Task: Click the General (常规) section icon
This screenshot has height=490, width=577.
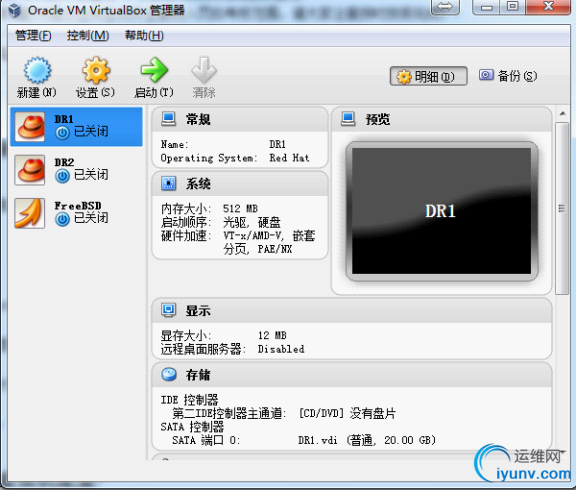Action: coord(169,119)
